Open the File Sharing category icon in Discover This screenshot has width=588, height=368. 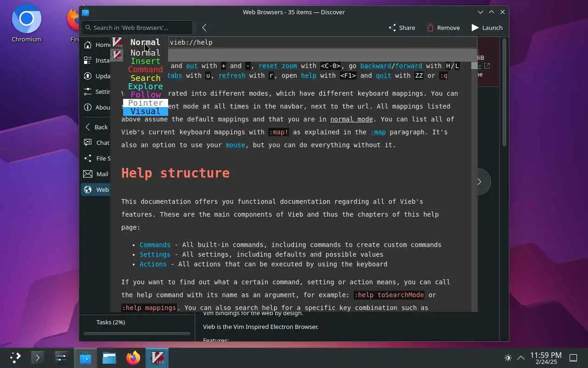pyautogui.click(x=88, y=158)
